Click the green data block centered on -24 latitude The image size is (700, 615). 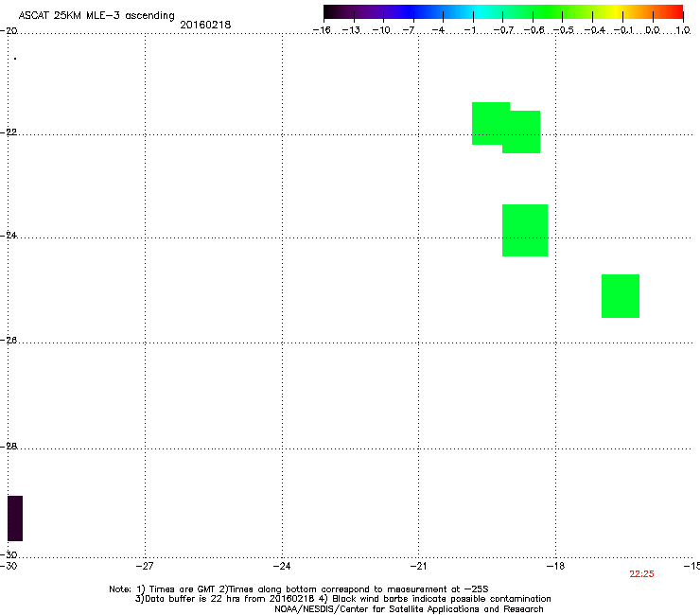pyautogui.click(x=525, y=231)
